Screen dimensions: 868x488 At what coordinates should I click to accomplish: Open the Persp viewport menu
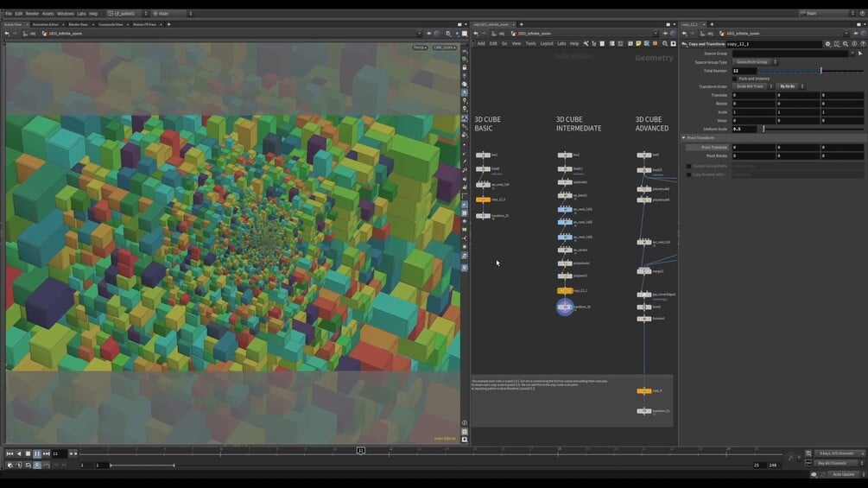420,48
